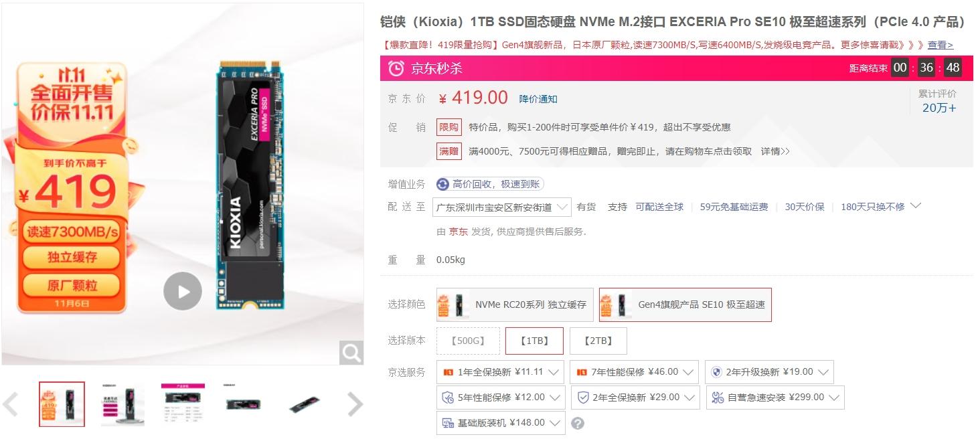Click the high-price recycling icon badge
Viewport: 980px width, 439px height.
point(442,184)
